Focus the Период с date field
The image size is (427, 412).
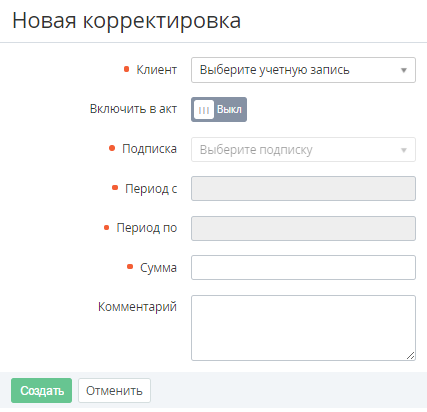(303, 189)
